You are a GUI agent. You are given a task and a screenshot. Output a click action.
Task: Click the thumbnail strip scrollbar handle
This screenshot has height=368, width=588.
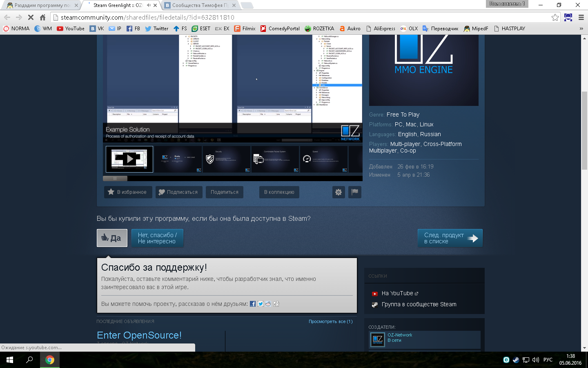point(115,178)
